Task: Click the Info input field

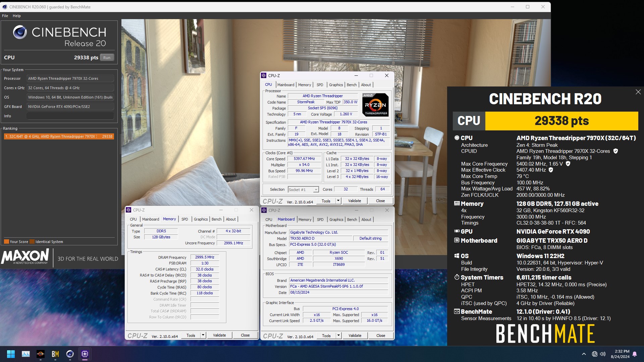Action: [x=70, y=116]
